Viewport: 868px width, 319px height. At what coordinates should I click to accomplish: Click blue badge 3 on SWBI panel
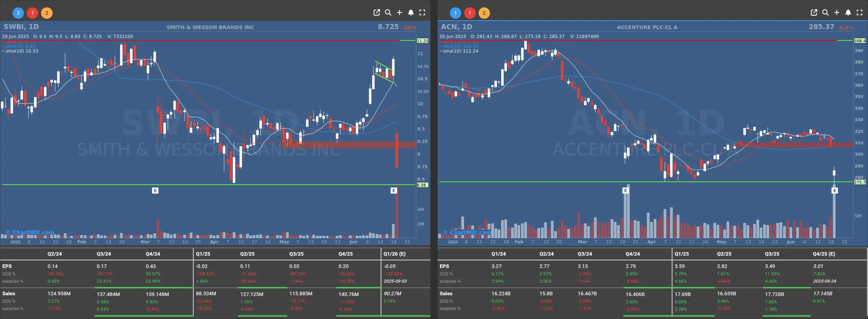tap(18, 13)
